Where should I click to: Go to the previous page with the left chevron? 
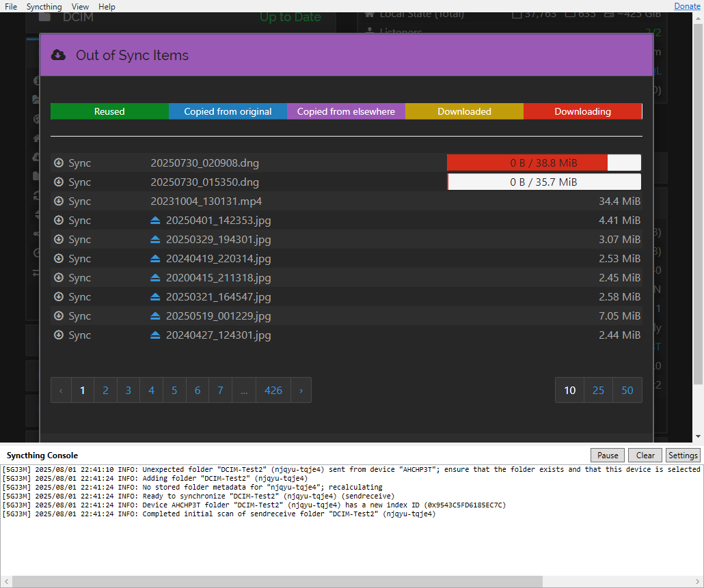61,390
